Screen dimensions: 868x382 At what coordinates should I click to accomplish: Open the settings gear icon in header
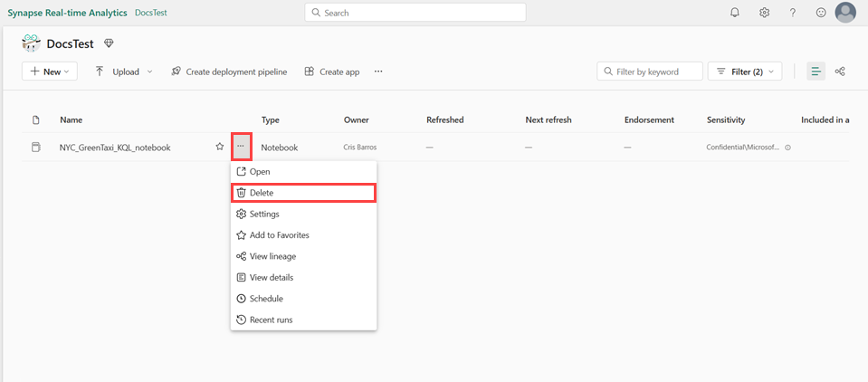coord(764,13)
